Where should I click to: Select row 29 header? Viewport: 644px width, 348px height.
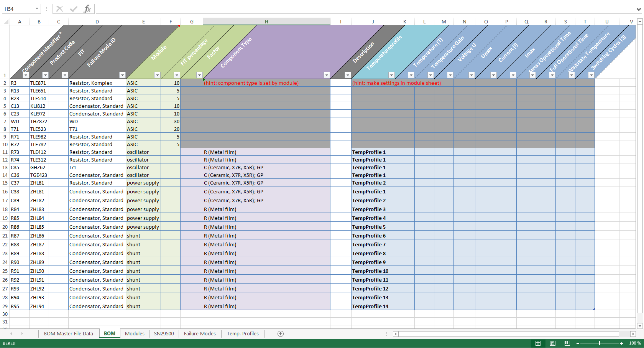pos(5,306)
